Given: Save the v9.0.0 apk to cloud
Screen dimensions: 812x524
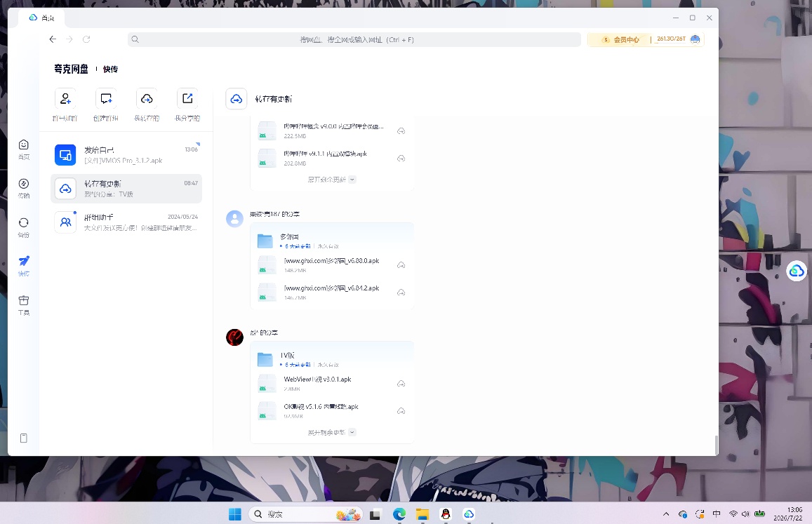Looking at the screenshot, I should [401, 131].
